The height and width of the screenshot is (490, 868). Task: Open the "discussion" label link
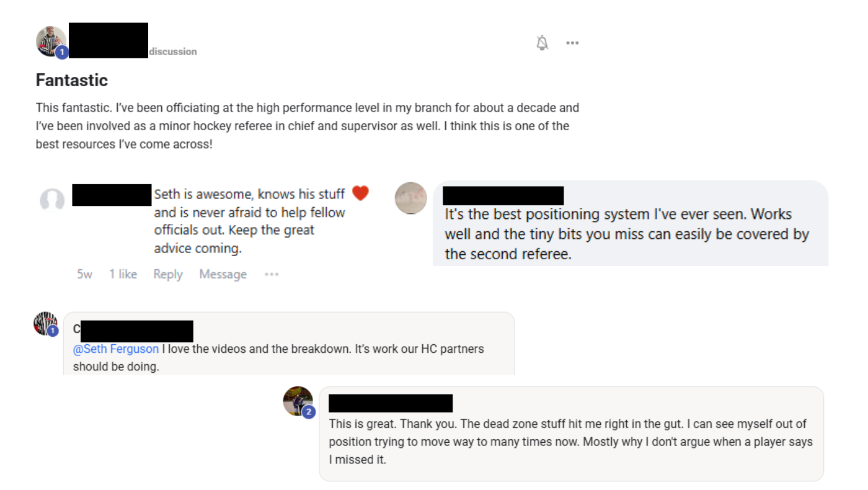click(x=173, y=51)
